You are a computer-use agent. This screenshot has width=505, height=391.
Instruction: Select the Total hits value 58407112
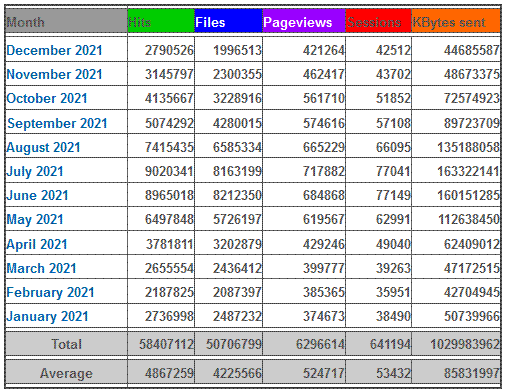pos(166,344)
